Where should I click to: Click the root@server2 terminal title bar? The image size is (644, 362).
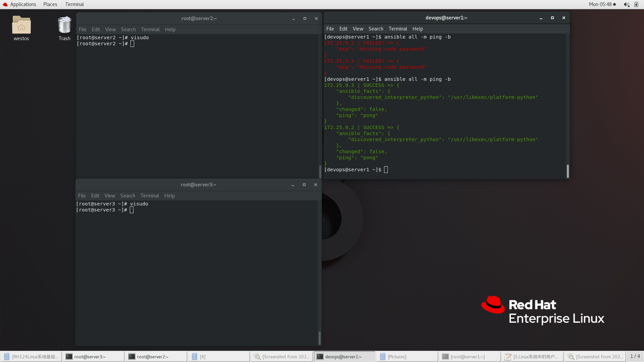pyautogui.click(x=199, y=18)
